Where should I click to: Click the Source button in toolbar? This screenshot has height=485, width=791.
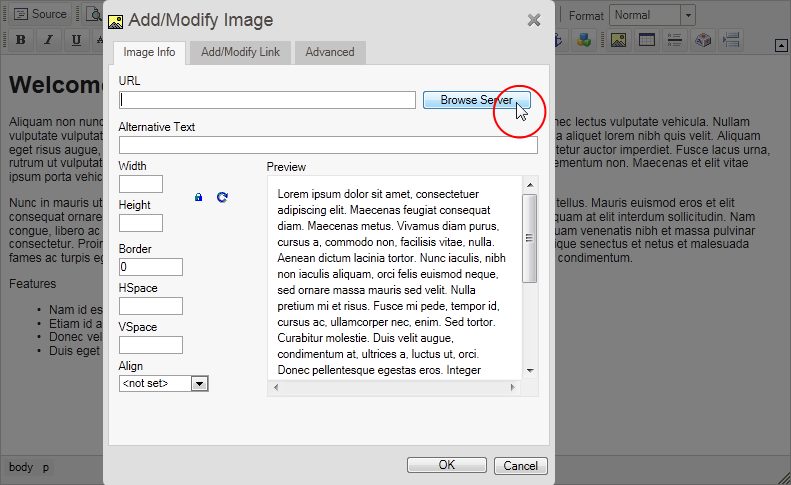(x=40, y=15)
